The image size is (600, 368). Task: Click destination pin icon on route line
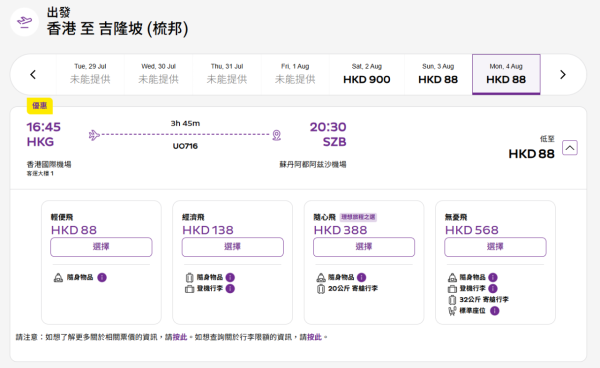(x=277, y=135)
